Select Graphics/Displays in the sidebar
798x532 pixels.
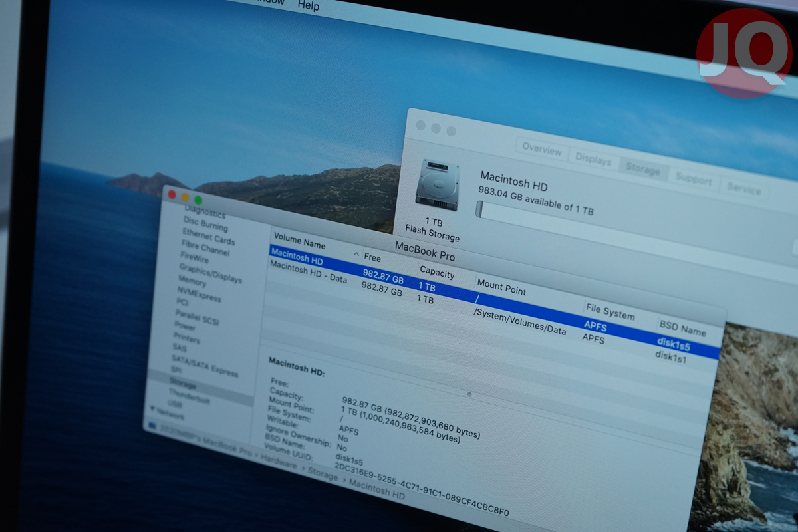pos(210,273)
